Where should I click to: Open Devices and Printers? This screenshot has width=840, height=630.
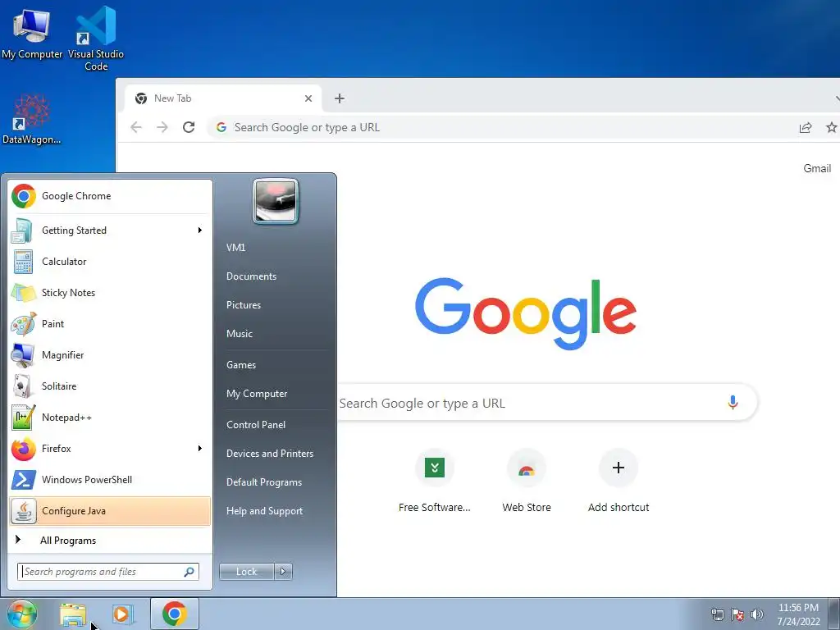click(270, 454)
